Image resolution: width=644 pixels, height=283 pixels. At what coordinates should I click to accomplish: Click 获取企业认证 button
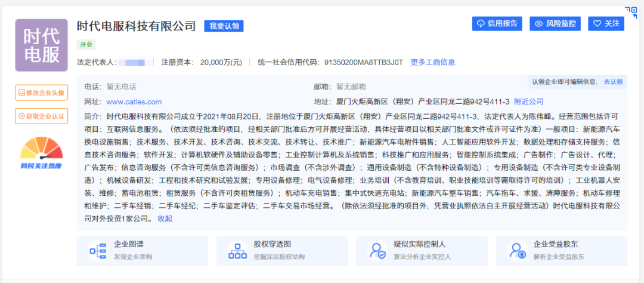(42, 116)
